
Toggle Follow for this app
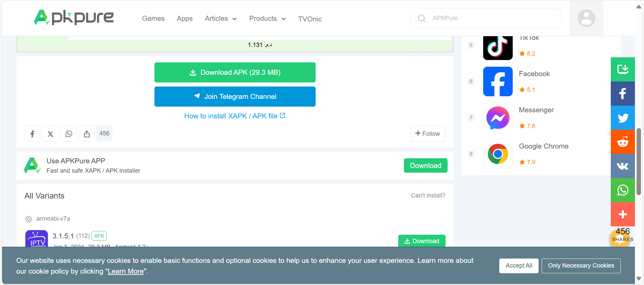click(x=427, y=134)
